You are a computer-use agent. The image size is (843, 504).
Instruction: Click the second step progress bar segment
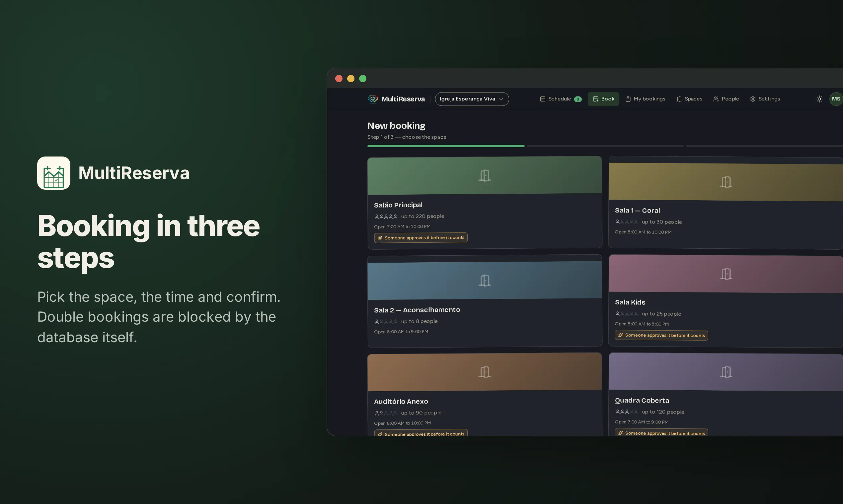(x=605, y=146)
